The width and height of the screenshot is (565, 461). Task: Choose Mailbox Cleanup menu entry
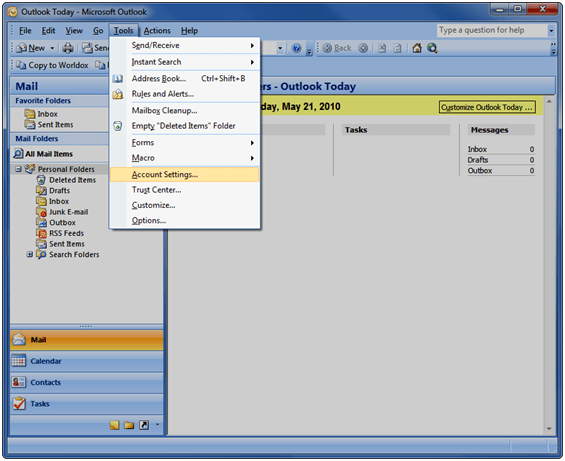184,111
